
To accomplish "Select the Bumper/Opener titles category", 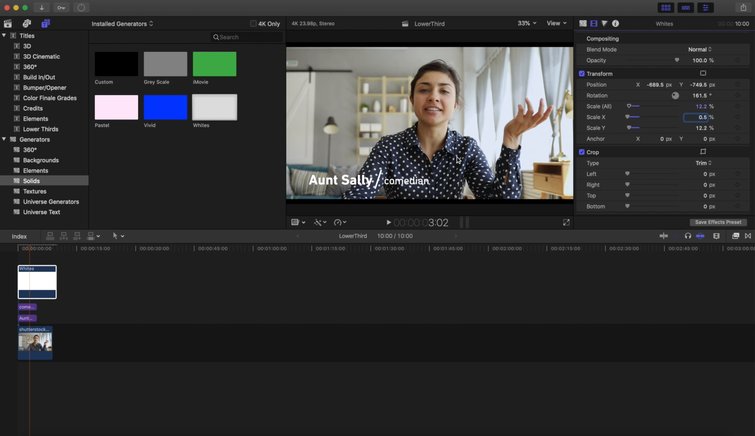I will coord(44,88).
